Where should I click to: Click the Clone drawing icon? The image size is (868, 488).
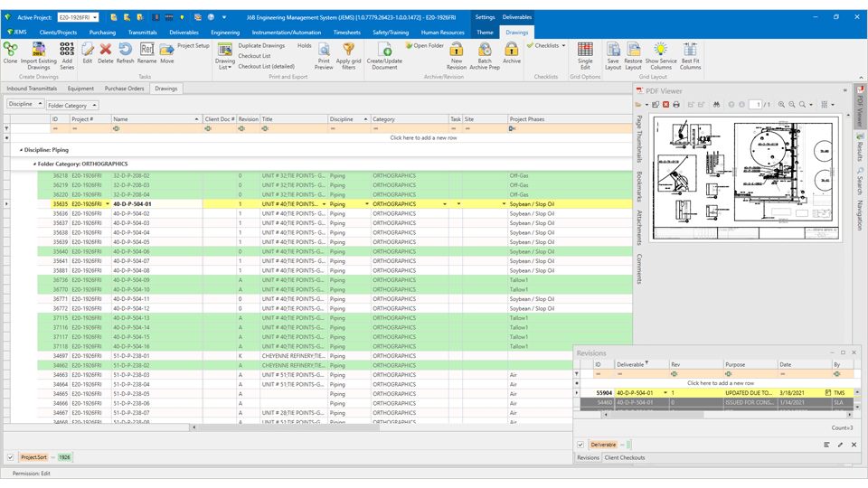[10, 50]
